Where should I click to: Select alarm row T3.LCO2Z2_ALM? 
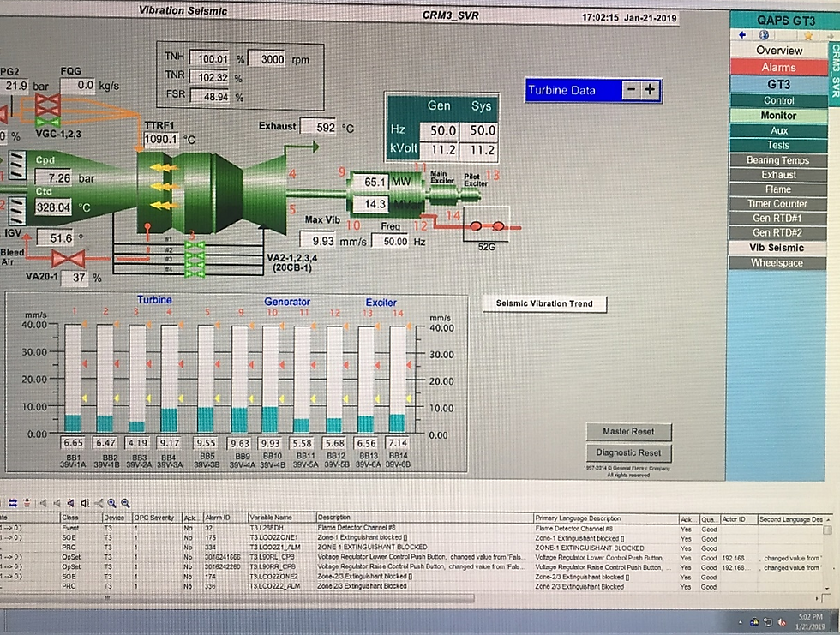(x=413, y=586)
